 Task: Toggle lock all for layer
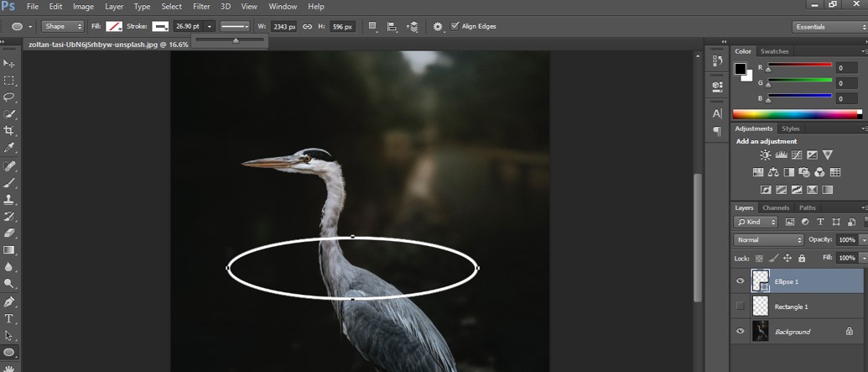[x=802, y=259]
